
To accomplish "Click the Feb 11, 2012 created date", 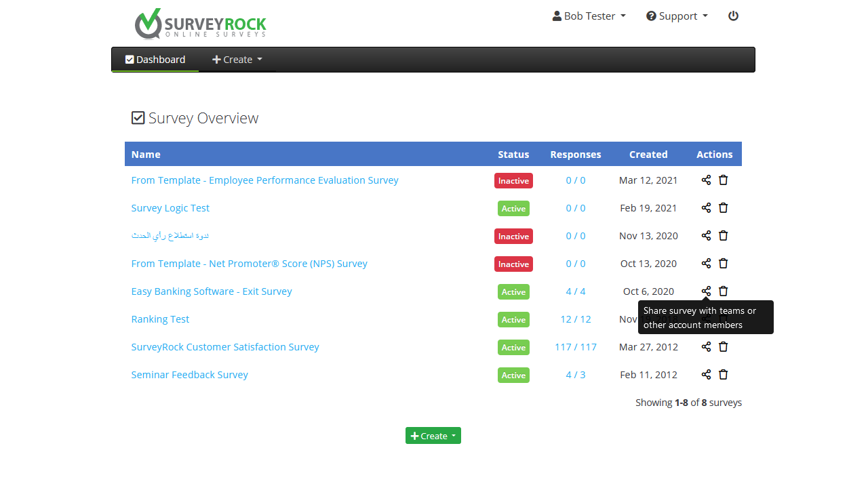I will click(648, 375).
